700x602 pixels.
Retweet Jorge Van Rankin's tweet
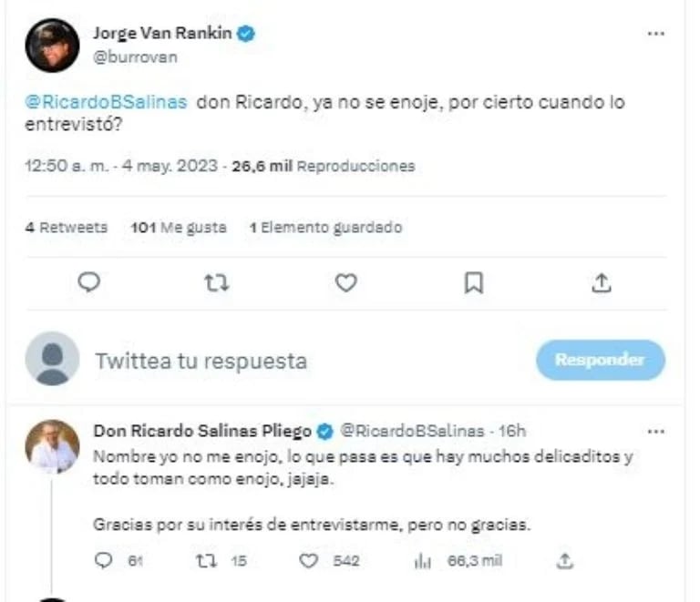[x=217, y=283]
